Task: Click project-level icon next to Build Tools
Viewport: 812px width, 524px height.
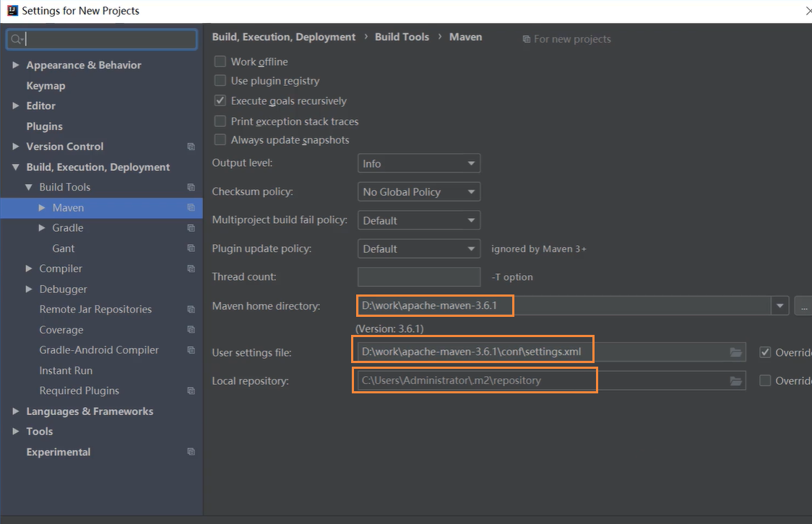Action: coord(191,187)
